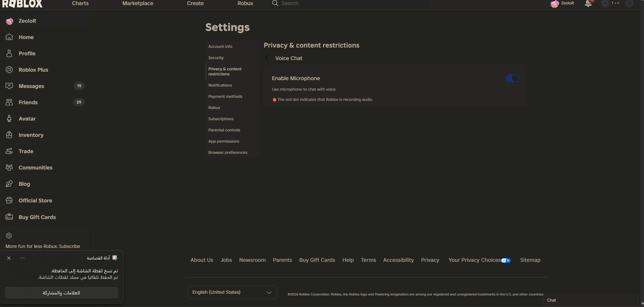Click the Messages count badge 19
The width and height of the screenshot is (644, 307).
[x=79, y=86]
